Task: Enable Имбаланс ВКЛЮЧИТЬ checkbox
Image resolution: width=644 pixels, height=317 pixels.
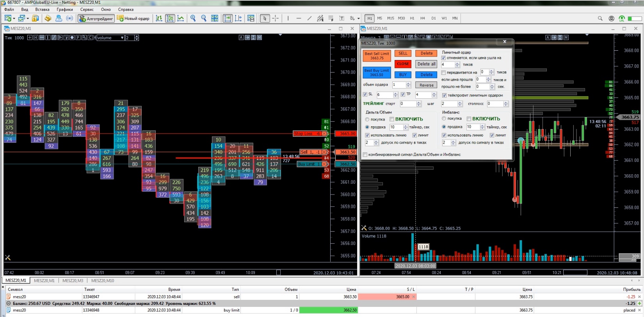Action: pyautogui.click(x=469, y=119)
